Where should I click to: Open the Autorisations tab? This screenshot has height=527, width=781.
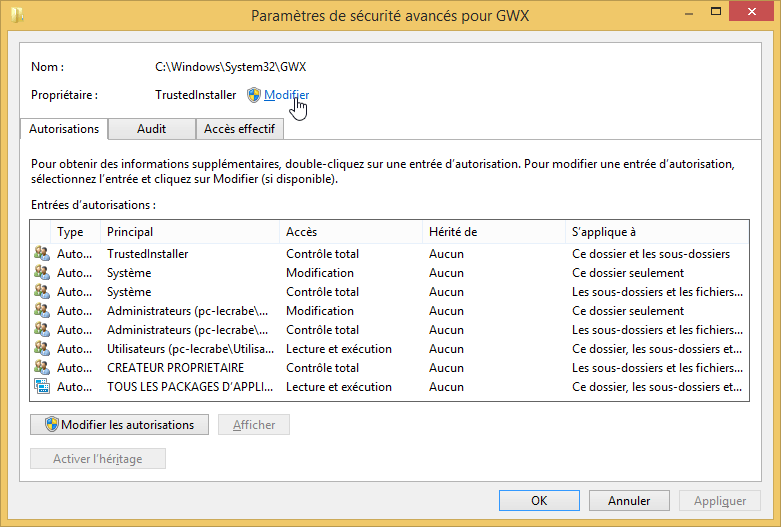pyautogui.click(x=64, y=129)
